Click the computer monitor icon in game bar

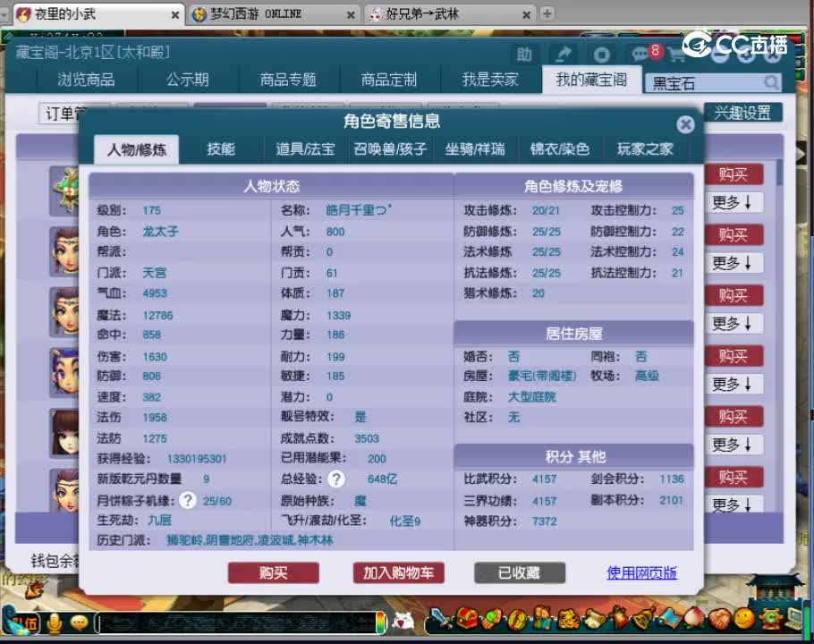pyautogui.click(x=795, y=617)
